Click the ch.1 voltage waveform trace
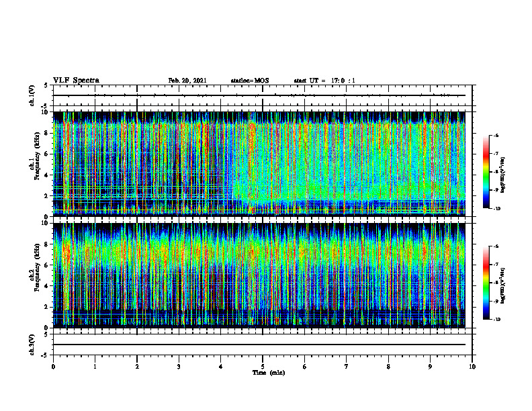Screen dimensions: 532x411 click(x=259, y=95)
